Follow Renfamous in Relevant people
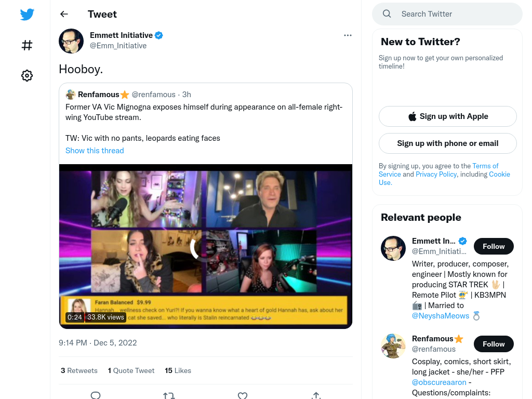Viewport: 532px width, 399px height. (x=494, y=344)
